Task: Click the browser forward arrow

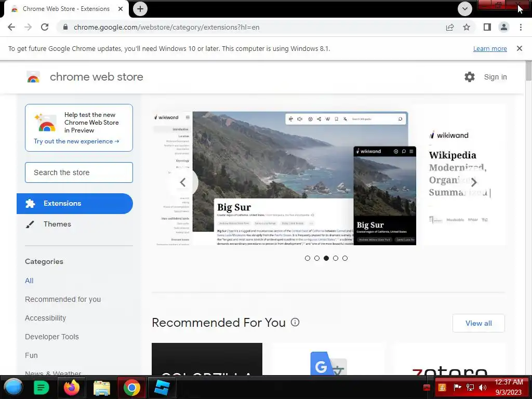Action: coord(28,27)
